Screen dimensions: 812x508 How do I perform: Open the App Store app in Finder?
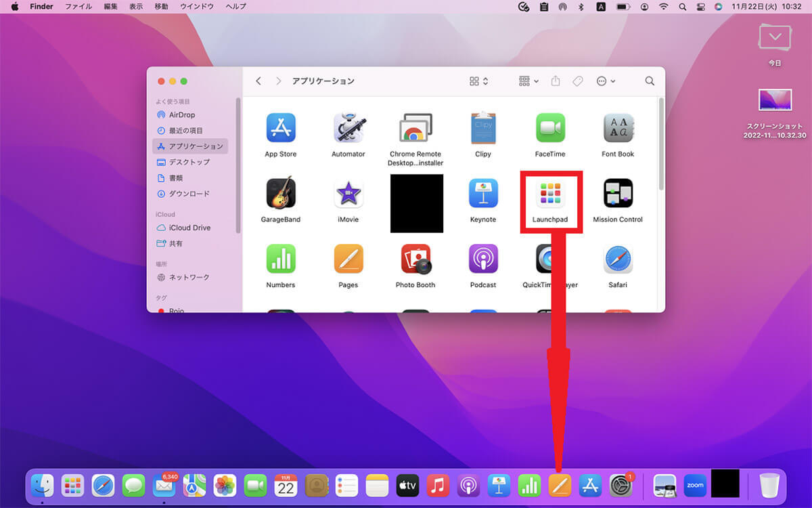[281, 128]
